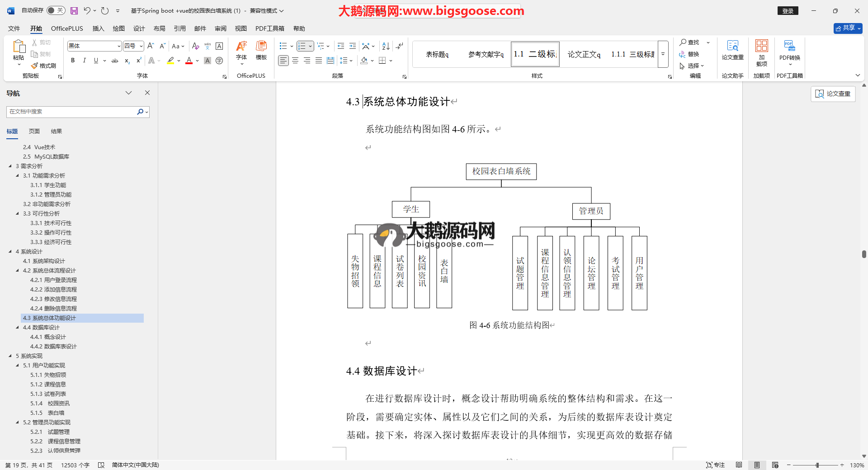Screen dimensions: 868x470
Task: Click the 共享 share button
Action: 848,28
